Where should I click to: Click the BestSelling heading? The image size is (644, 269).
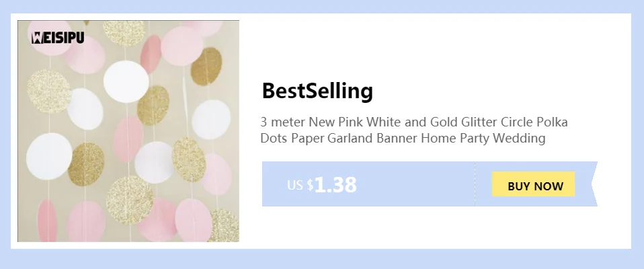[x=317, y=91]
